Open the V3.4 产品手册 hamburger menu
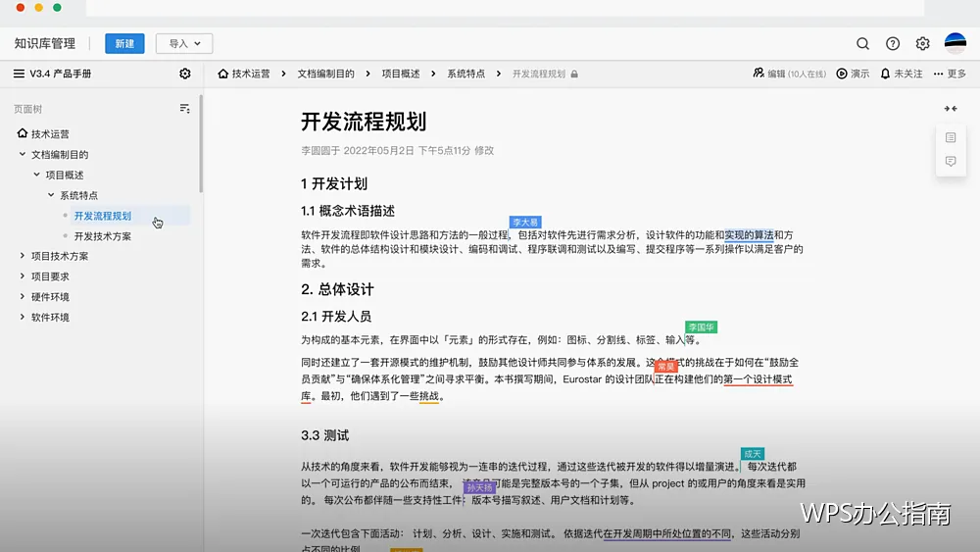Viewport: 980px width, 552px height. pos(19,74)
